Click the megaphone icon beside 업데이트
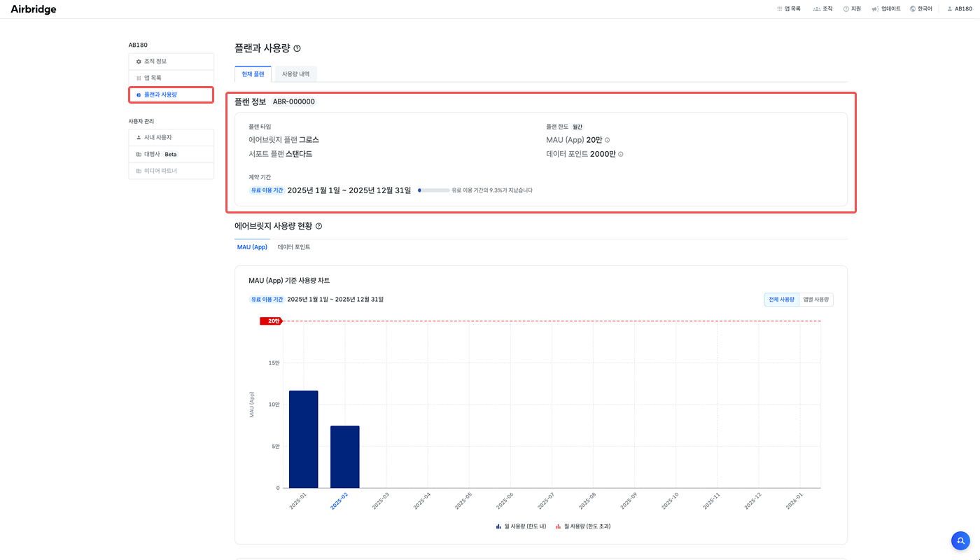Image resolution: width=980 pixels, height=560 pixels. [x=875, y=9]
